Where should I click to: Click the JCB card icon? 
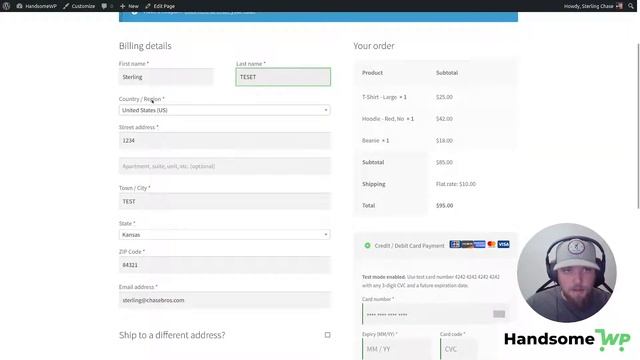(x=455, y=244)
